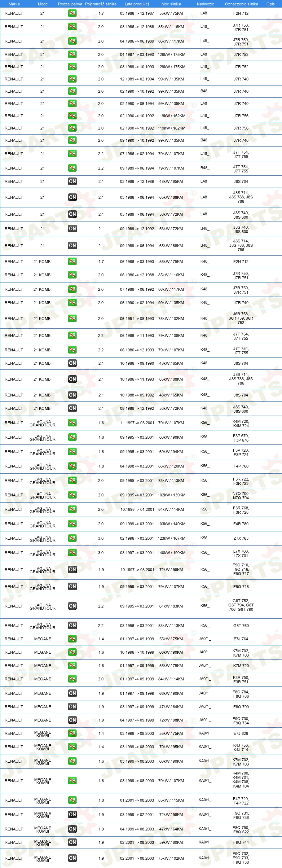Click the engine codes 'G8T 752, G8T 794, G8T 706, G8T 790'
Image resolution: width=282 pixels, height=868 pixels.
241,605
